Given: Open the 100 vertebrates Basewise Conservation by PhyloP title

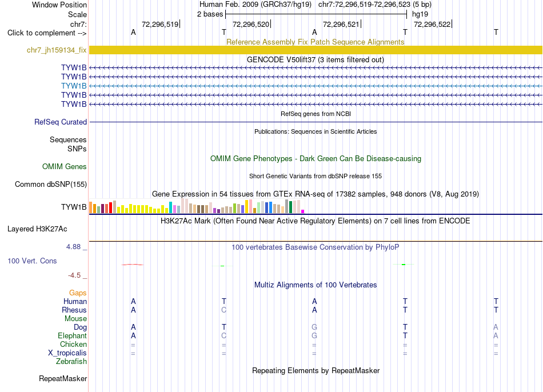Looking at the screenshot, I should [315, 247].
